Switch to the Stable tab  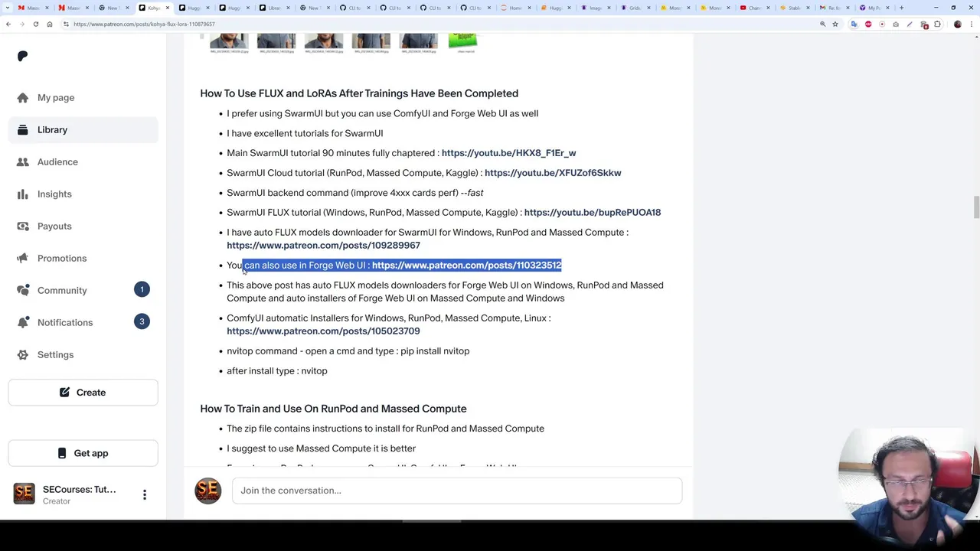tap(793, 8)
